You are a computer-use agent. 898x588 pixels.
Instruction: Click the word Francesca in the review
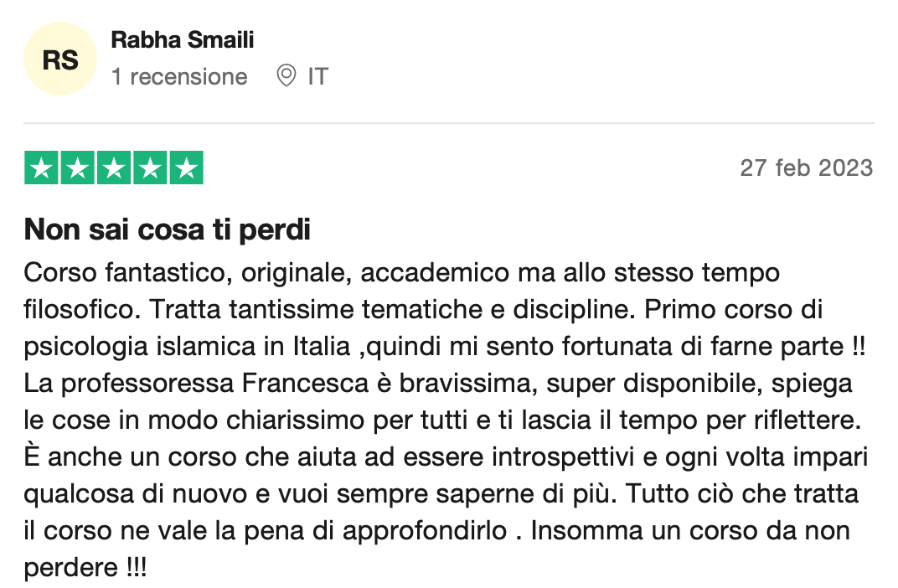coord(305,383)
